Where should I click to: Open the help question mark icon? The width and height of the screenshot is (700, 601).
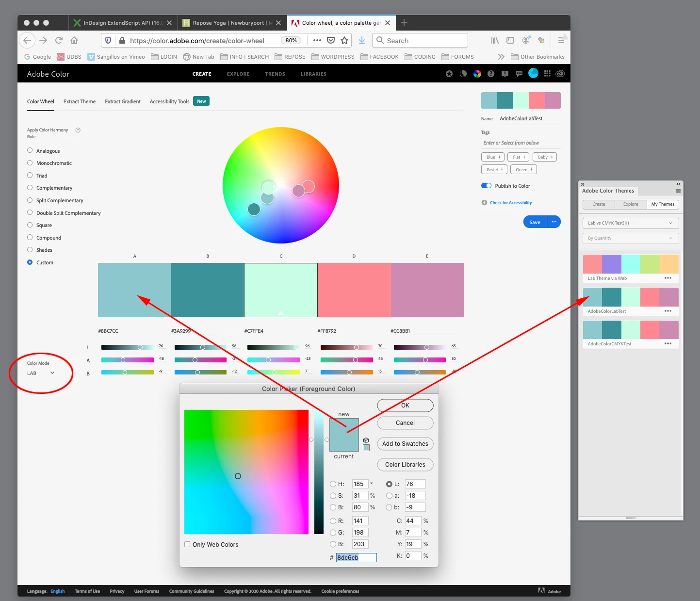tap(491, 74)
